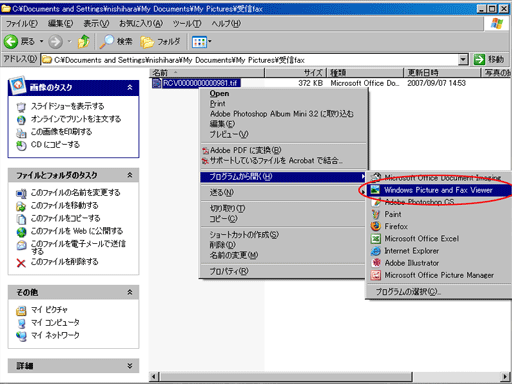This screenshot has width=512, height=384.
Task: Choose 削除(D) in context menu
Action: (283, 245)
